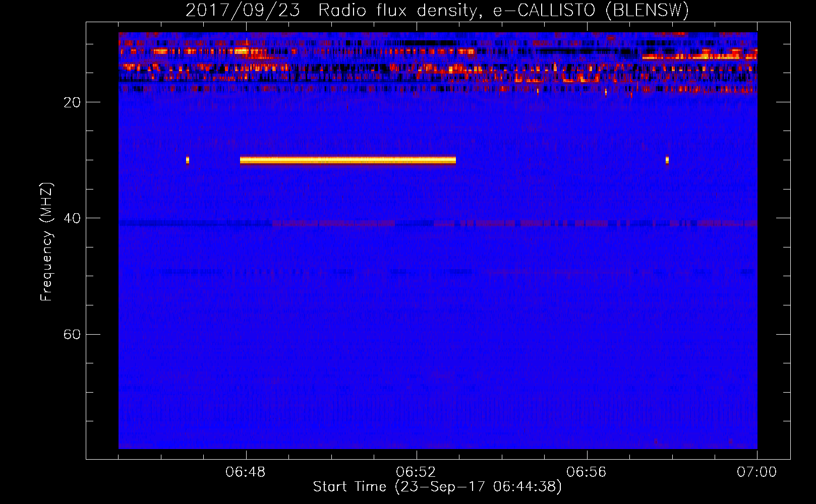Click the short bright blip near 06:58

pos(667,160)
